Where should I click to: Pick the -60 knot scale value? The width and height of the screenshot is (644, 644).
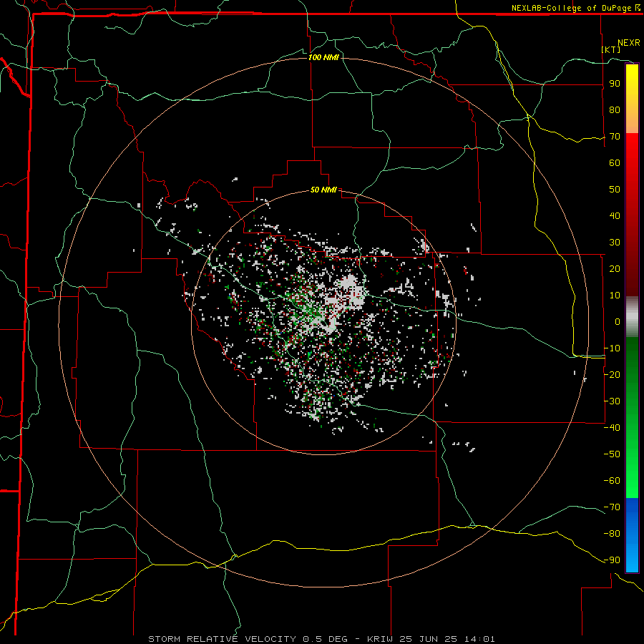(x=612, y=481)
